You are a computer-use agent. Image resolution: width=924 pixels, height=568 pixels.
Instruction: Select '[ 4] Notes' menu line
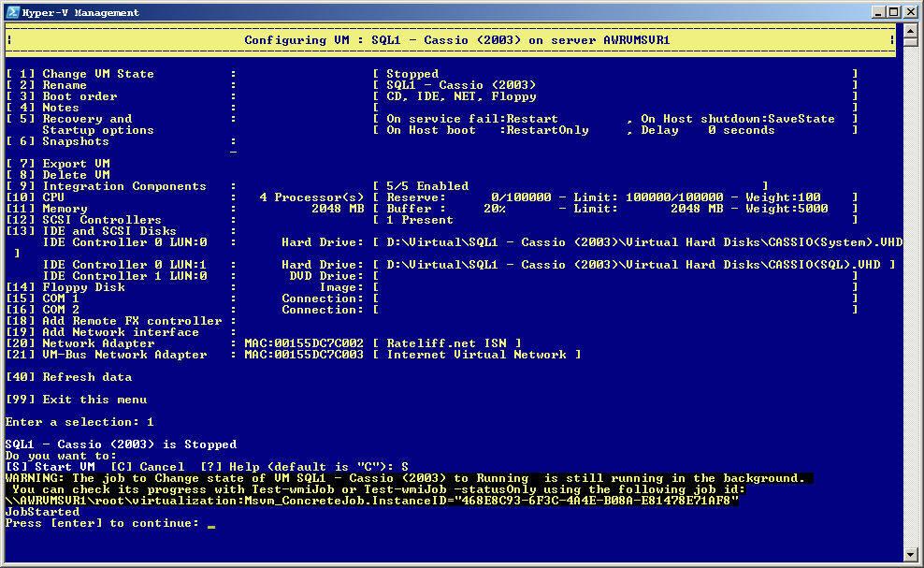pyautogui.click(x=42, y=108)
